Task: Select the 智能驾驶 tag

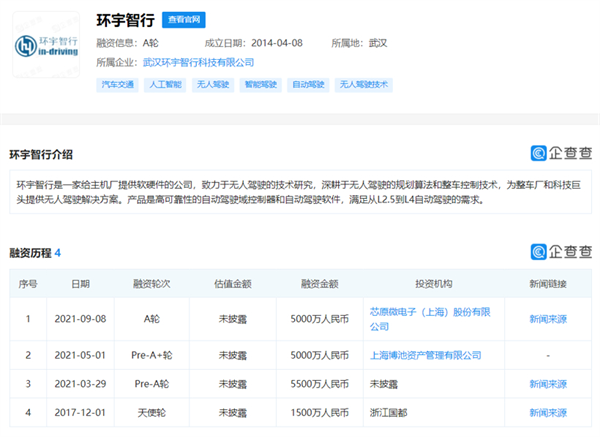Action: click(x=260, y=85)
